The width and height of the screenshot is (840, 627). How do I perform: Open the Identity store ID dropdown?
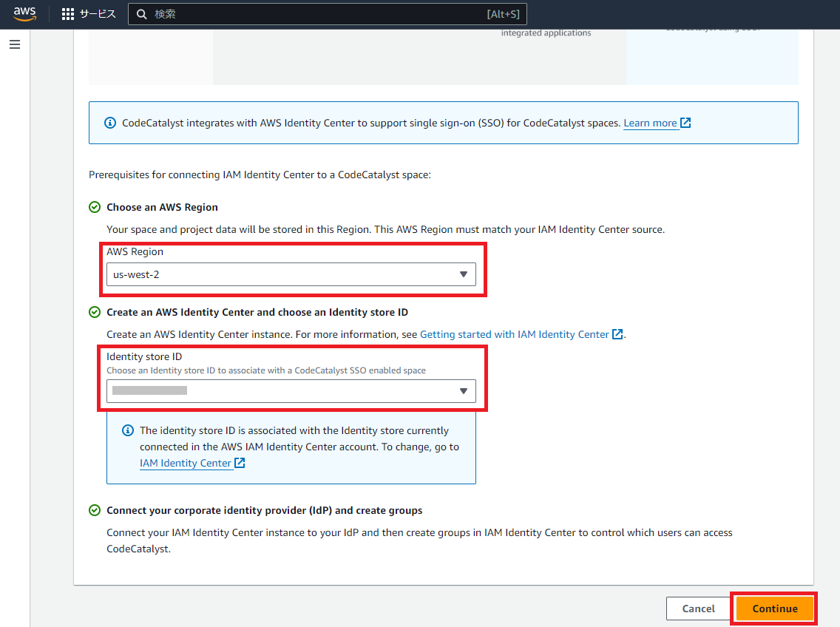[x=291, y=391]
